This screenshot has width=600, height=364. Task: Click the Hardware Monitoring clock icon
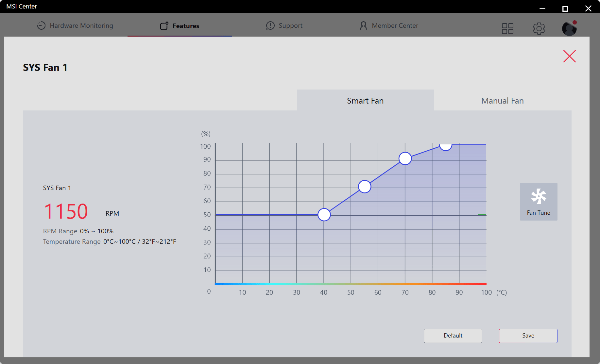pos(41,25)
